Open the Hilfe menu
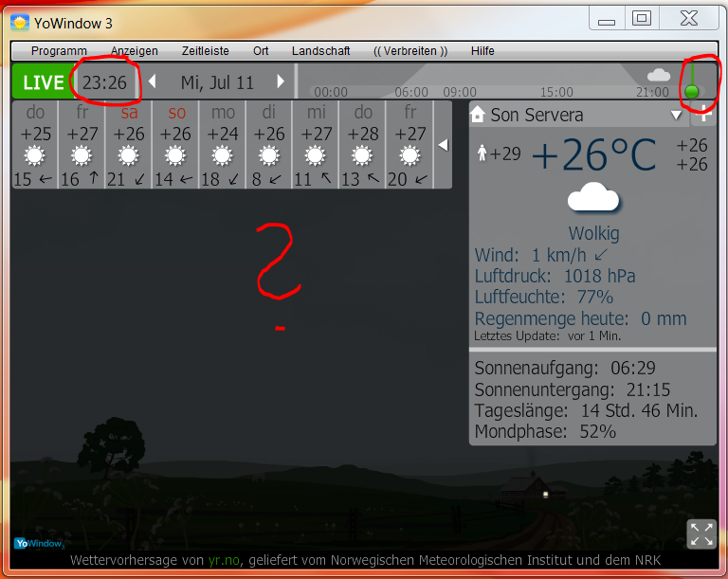 [482, 50]
